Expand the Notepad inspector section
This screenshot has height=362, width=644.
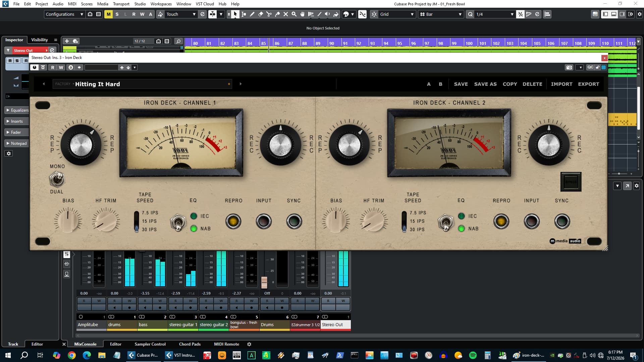tap(17, 143)
